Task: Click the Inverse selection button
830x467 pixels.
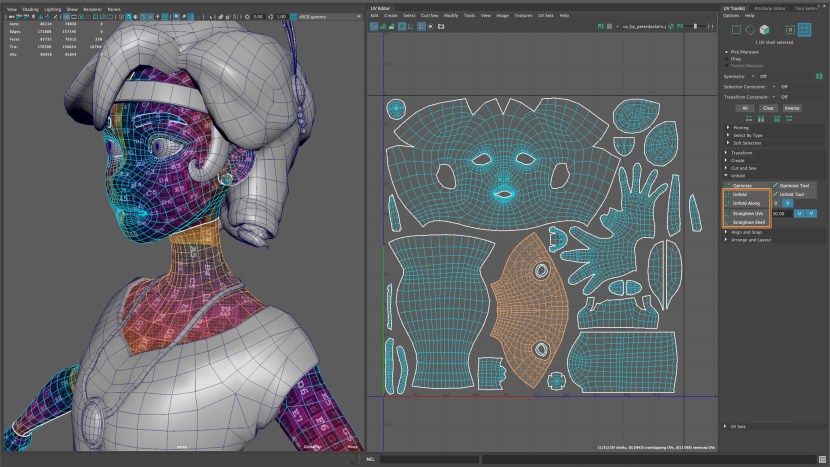Action: click(792, 107)
